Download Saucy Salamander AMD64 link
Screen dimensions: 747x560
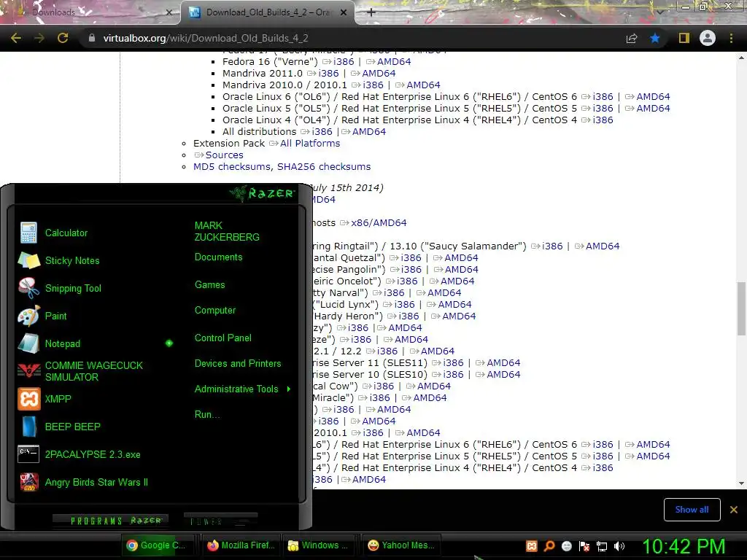coord(603,246)
